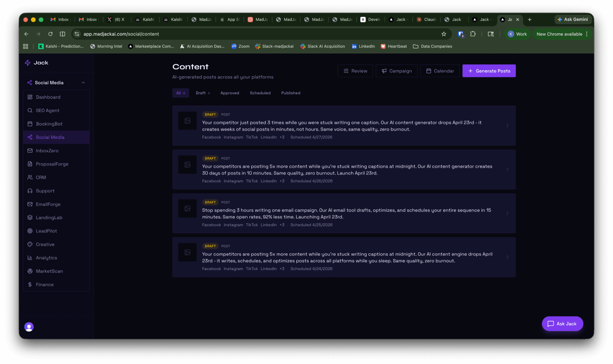
Task: Click the site info icon in address bar
Action: [77, 34]
